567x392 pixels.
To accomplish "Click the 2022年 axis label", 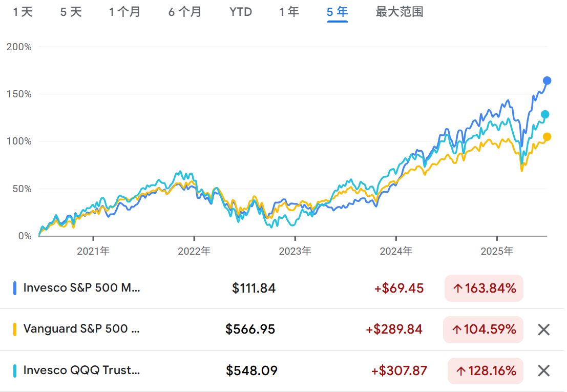I will coord(194,251).
